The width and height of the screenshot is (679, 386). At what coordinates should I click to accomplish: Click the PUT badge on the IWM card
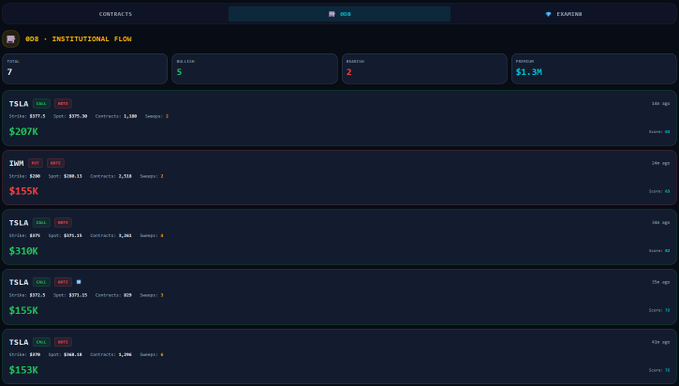click(36, 163)
